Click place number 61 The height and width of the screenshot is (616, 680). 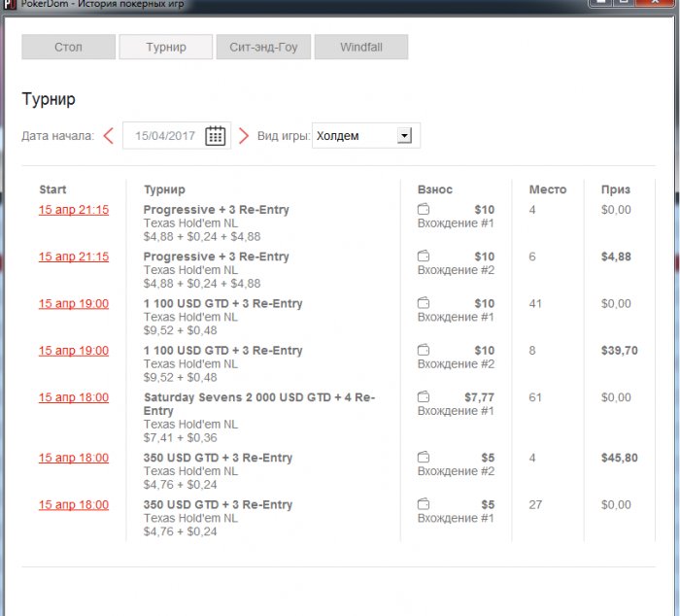(535, 397)
